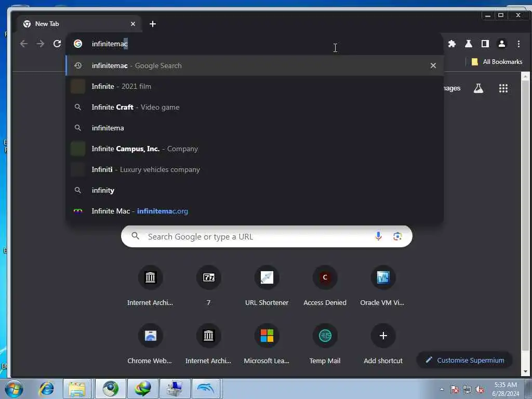Open the blue dolphin taskbar app
This screenshot has height=399, width=532.
tap(207, 389)
